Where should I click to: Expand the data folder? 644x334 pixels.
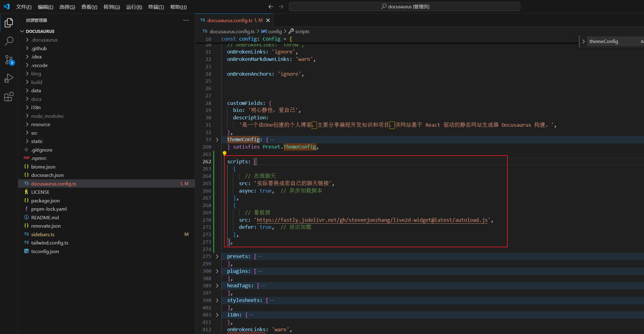pos(106,90)
